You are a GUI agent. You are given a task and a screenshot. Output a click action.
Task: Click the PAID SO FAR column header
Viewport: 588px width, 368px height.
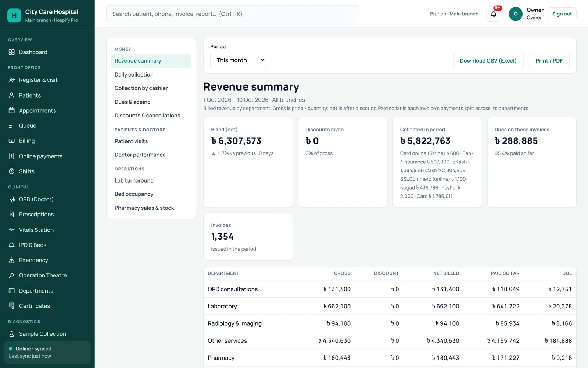point(505,273)
